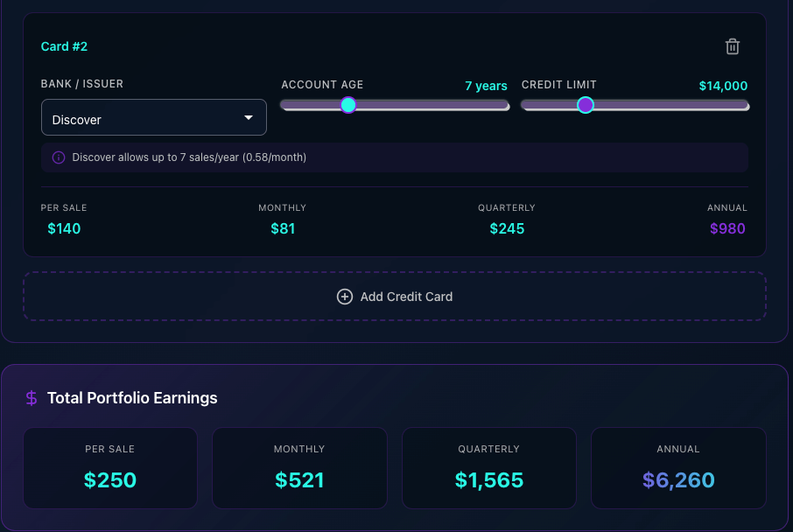
Task: Click portfolio Per Sale card showing $250
Action: [110, 468]
